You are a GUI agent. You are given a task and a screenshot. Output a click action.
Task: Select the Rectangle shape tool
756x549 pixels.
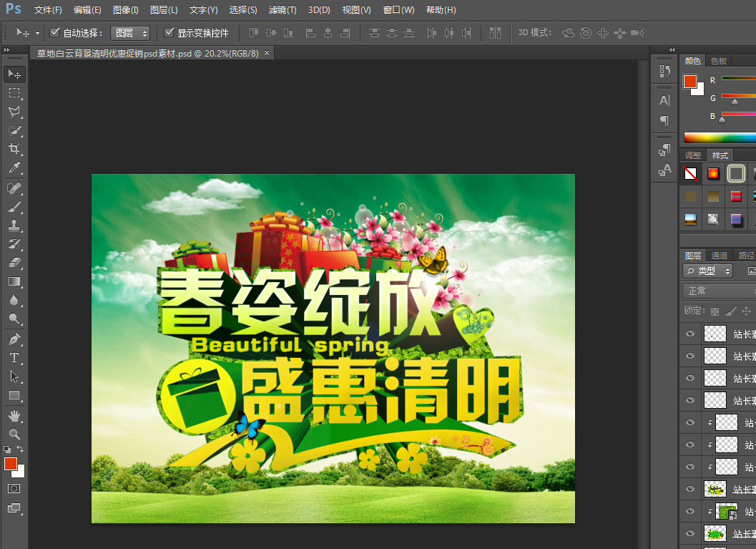[x=14, y=396]
